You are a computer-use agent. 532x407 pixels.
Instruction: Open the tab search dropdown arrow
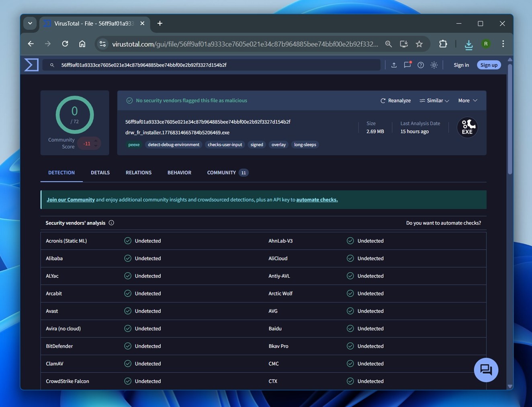(x=30, y=23)
